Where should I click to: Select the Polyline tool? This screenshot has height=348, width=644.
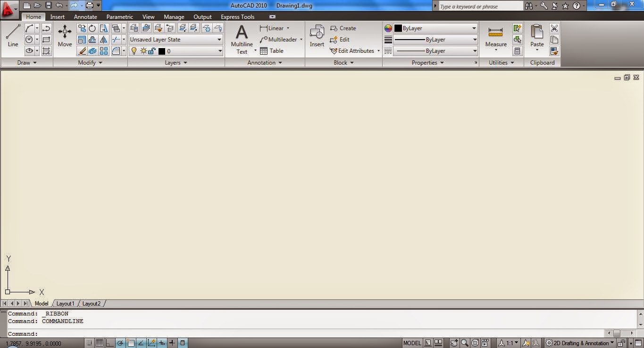46,28
